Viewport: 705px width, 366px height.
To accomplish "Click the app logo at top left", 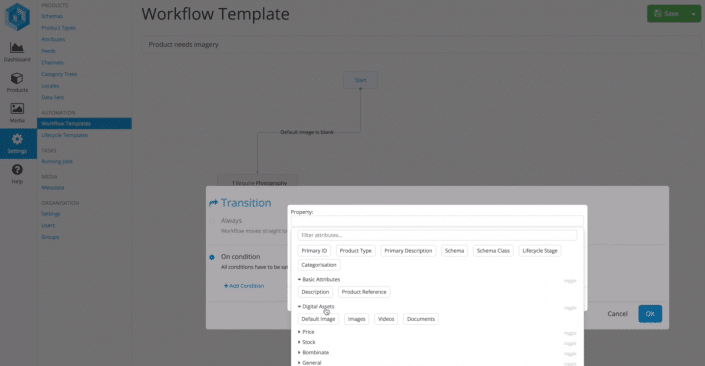I will click(17, 17).
